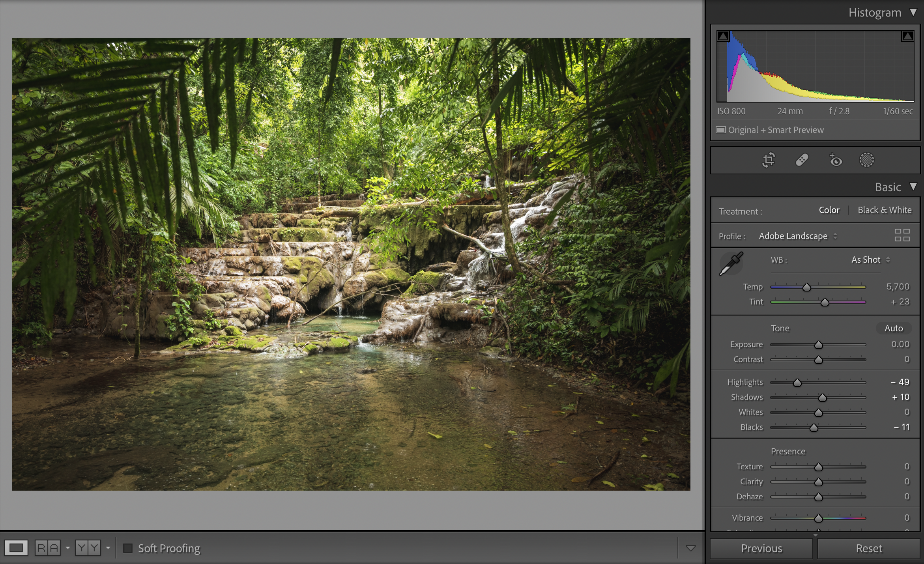
Task: Click the Reset button
Action: 868,549
